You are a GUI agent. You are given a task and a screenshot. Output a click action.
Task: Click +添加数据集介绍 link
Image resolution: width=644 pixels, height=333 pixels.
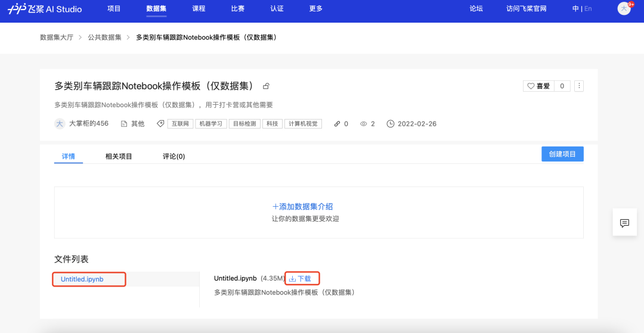(x=303, y=207)
